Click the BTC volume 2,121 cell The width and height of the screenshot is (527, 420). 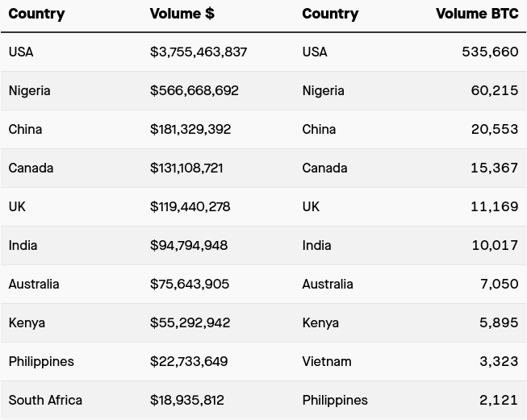click(500, 400)
